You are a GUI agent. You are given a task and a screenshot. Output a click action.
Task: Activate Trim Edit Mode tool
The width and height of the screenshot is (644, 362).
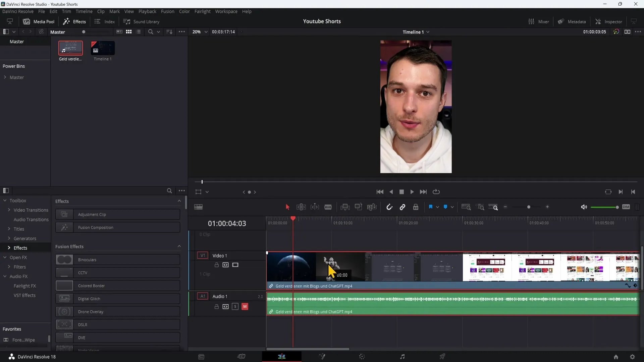(301, 207)
